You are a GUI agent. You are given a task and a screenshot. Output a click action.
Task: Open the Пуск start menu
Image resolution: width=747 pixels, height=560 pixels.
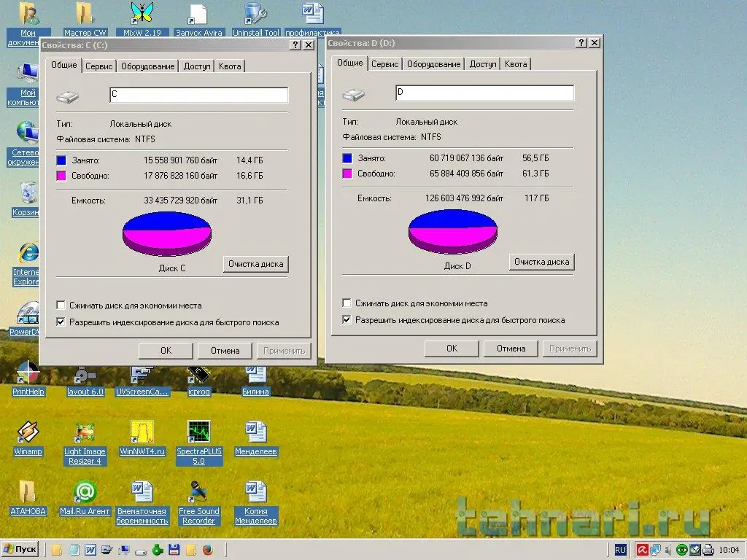(20, 549)
